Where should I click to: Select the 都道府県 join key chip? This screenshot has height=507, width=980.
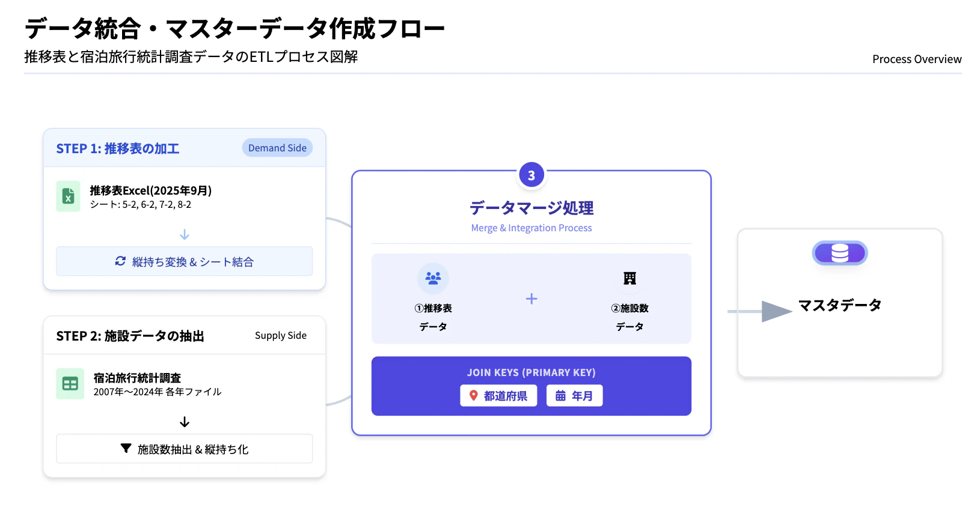498,396
